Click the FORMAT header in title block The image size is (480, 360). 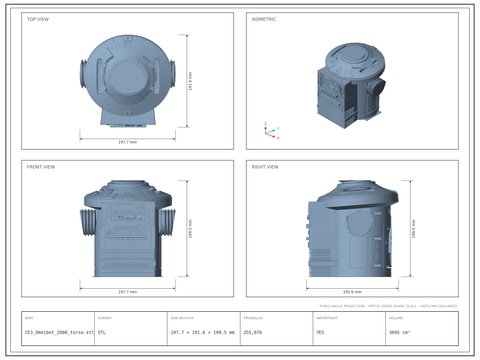click(105, 318)
